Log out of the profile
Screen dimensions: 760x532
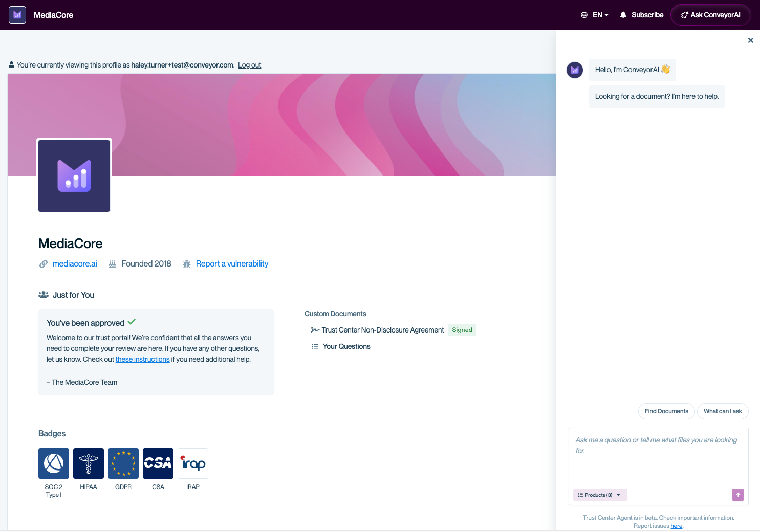[249, 65]
